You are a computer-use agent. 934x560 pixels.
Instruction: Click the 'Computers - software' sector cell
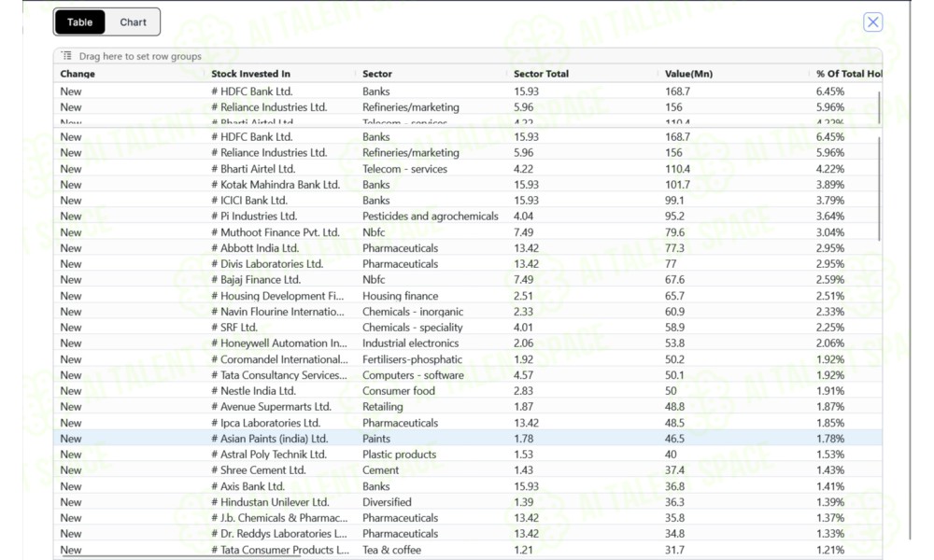413,375
